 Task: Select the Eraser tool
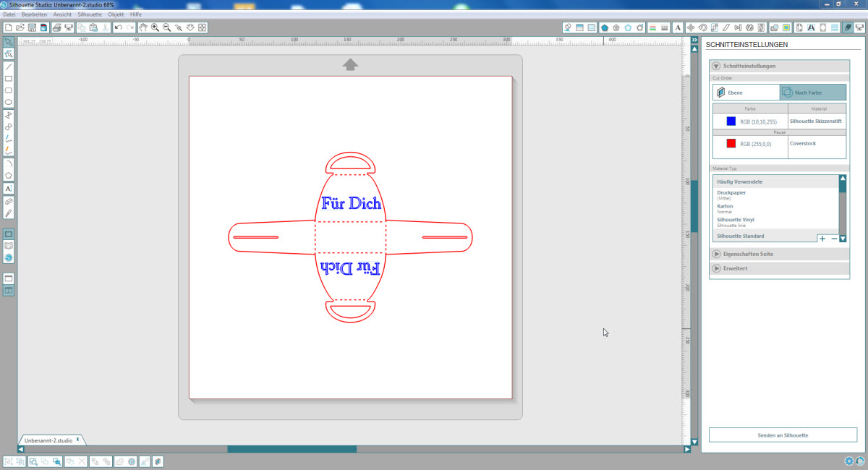click(9, 201)
